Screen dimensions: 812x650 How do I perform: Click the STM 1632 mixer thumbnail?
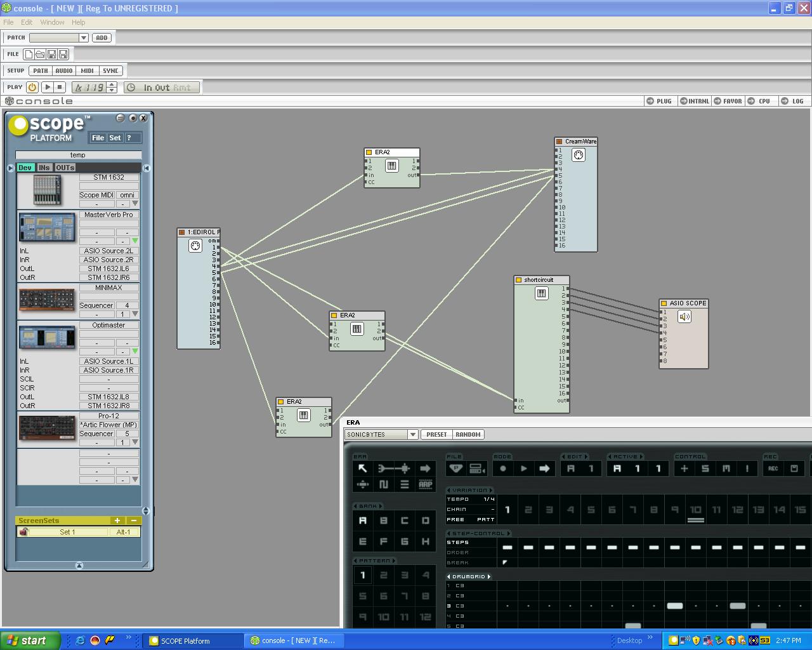coord(47,190)
